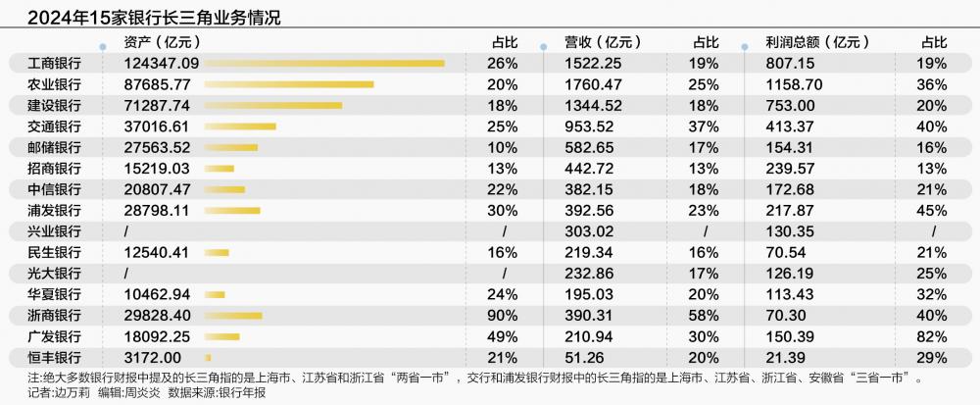This screenshot has height=405, width=980.
Task: Click the 资产（亿元） column header
Action: click(162, 42)
